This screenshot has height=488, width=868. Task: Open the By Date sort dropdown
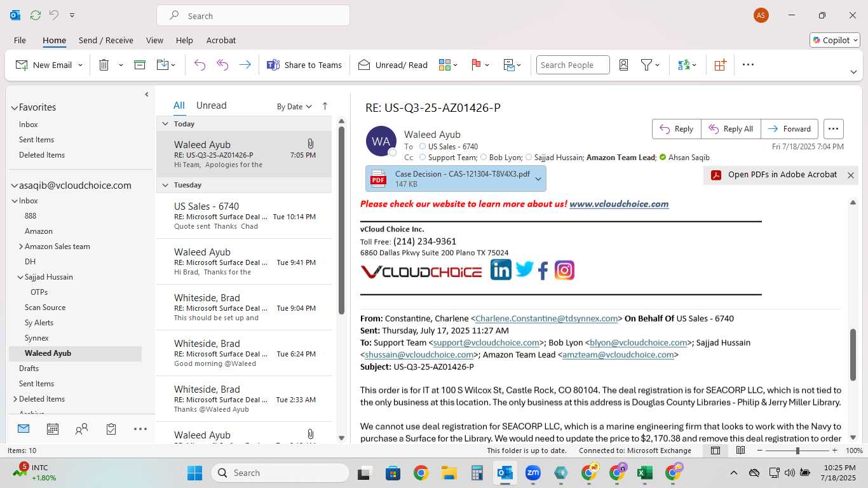tap(294, 106)
